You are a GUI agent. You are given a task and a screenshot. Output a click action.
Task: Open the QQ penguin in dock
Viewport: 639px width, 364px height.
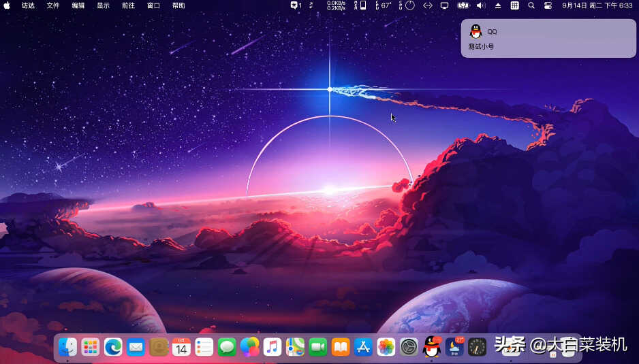click(432, 347)
